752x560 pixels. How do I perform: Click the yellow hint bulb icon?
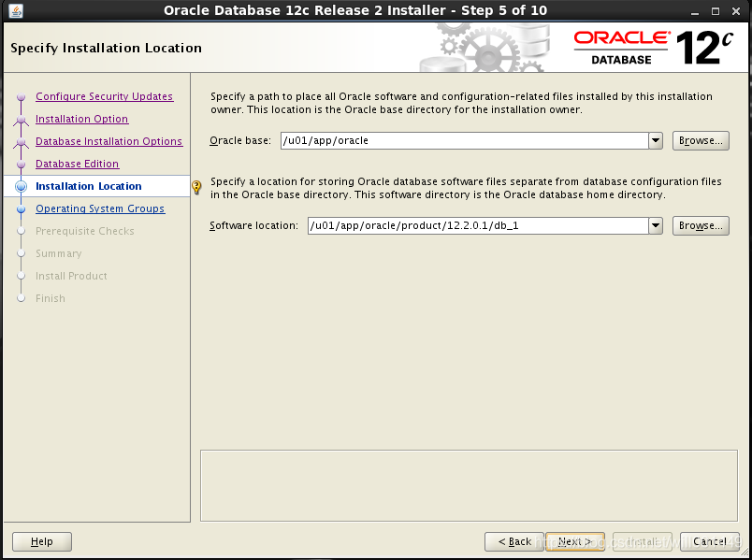196,187
